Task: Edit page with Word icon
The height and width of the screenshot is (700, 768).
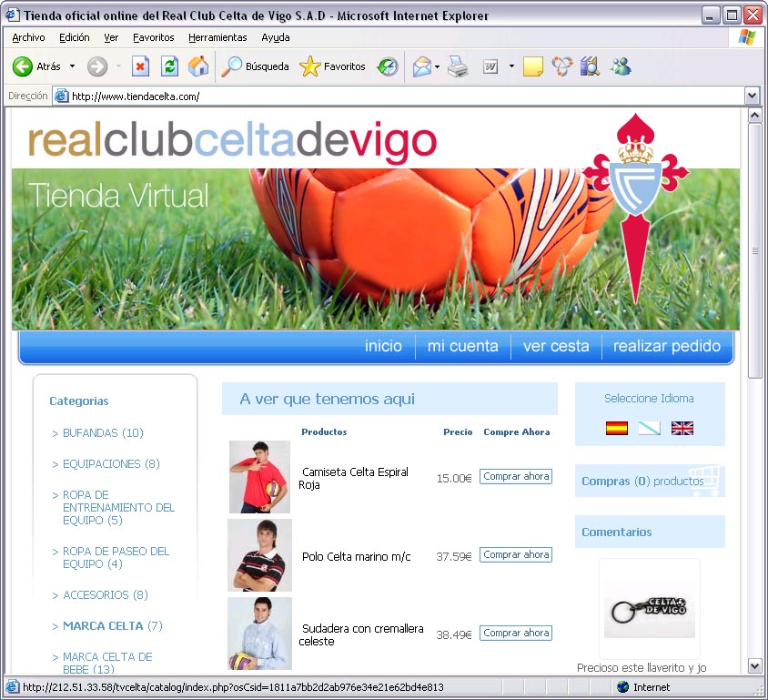Action: pos(490,66)
